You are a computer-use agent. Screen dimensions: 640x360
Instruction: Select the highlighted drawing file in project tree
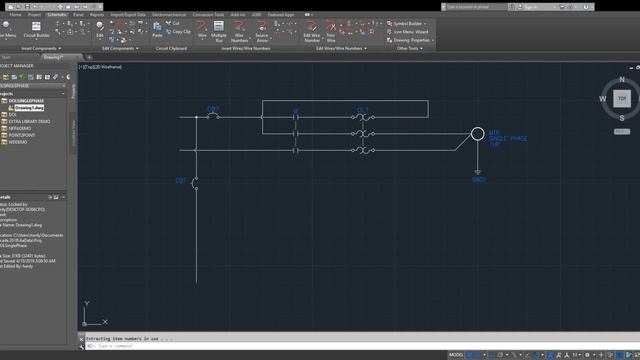coord(29,108)
